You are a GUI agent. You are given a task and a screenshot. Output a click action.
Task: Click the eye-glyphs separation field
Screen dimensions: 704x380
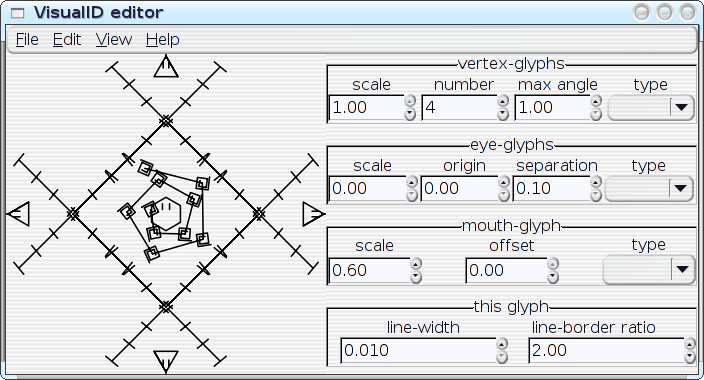[x=551, y=189]
